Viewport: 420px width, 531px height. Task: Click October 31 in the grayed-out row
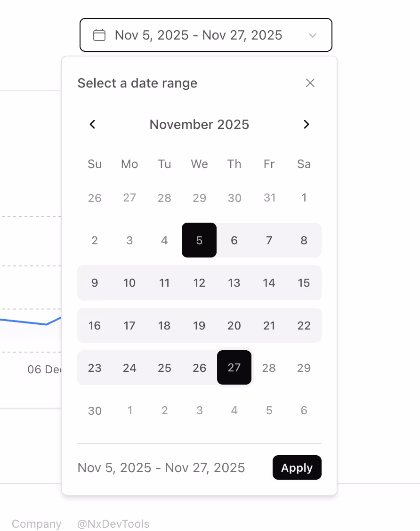coord(269,198)
